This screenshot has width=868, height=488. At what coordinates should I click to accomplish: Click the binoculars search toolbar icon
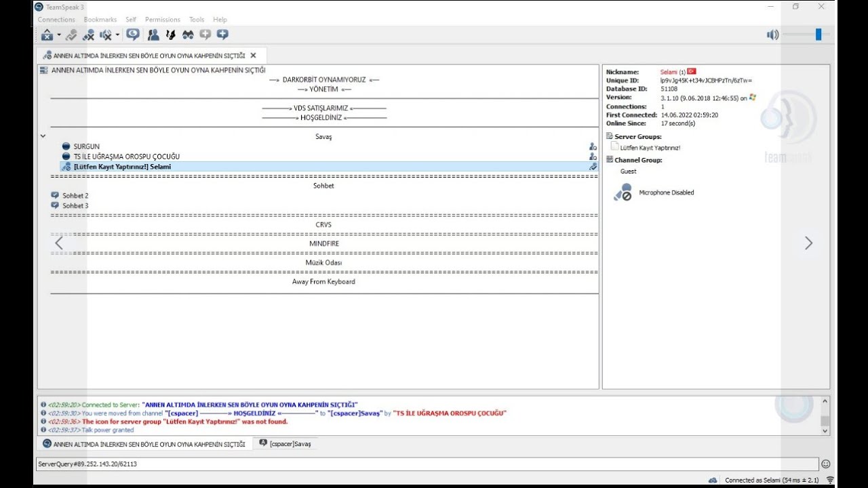(188, 35)
